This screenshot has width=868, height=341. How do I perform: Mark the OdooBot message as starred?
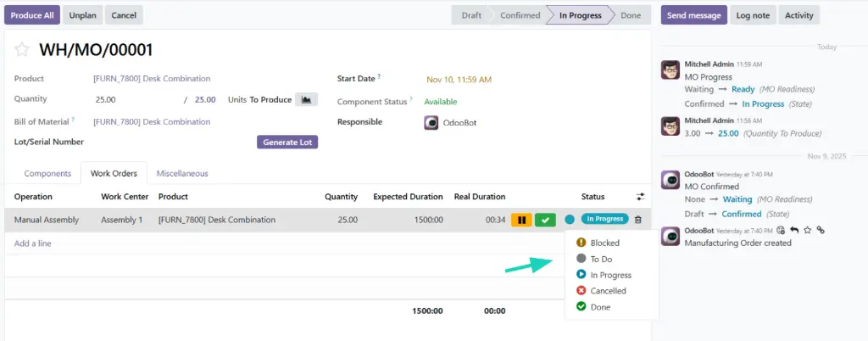[807, 230]
